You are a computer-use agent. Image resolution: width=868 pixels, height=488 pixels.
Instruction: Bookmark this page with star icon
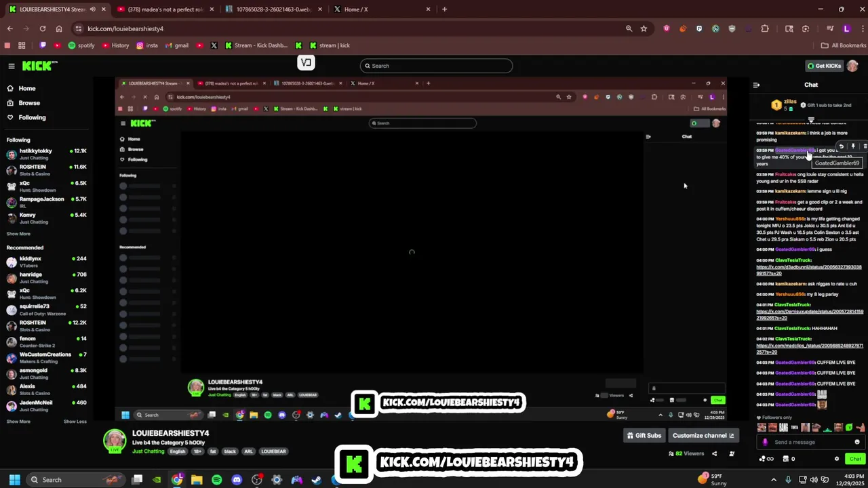click(644, 28)
